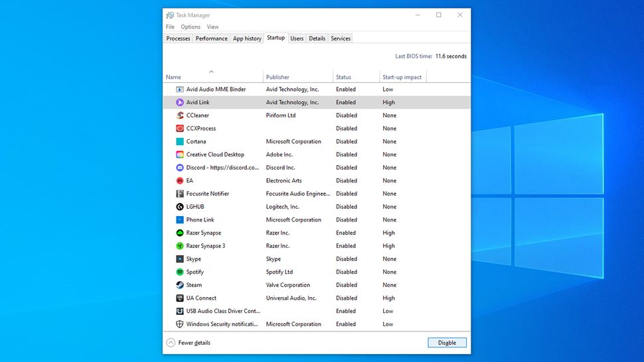Switch to the Details tab
Screen dimensions: 644x362
pyautogui.click(x=317, y=38)
